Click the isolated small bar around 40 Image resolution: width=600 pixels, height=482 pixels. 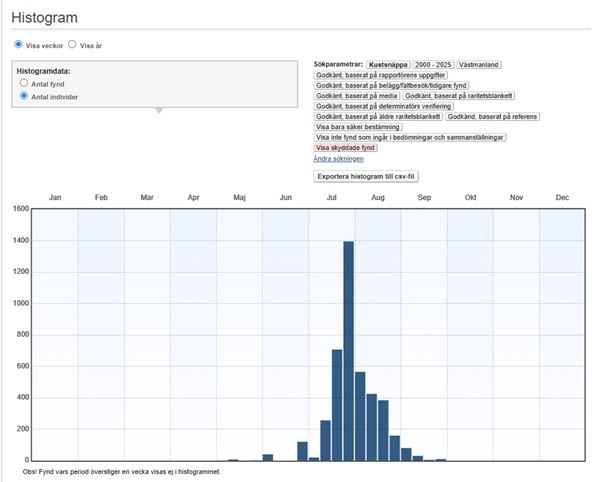(x=267, y=457)
